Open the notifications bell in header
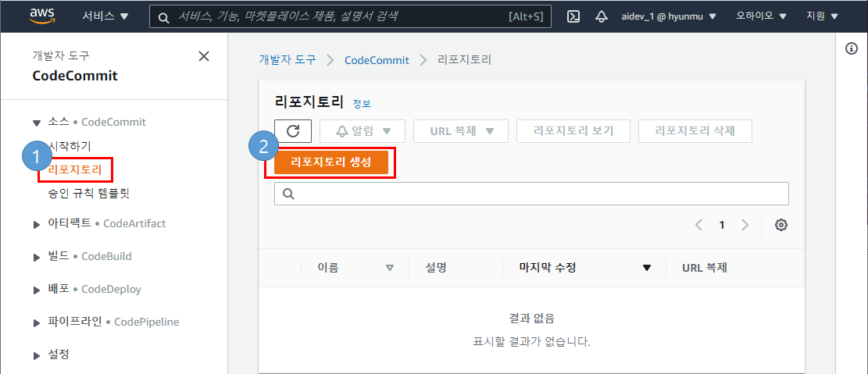868x374 pixels. pyautogui.click(x=601, y=16)
